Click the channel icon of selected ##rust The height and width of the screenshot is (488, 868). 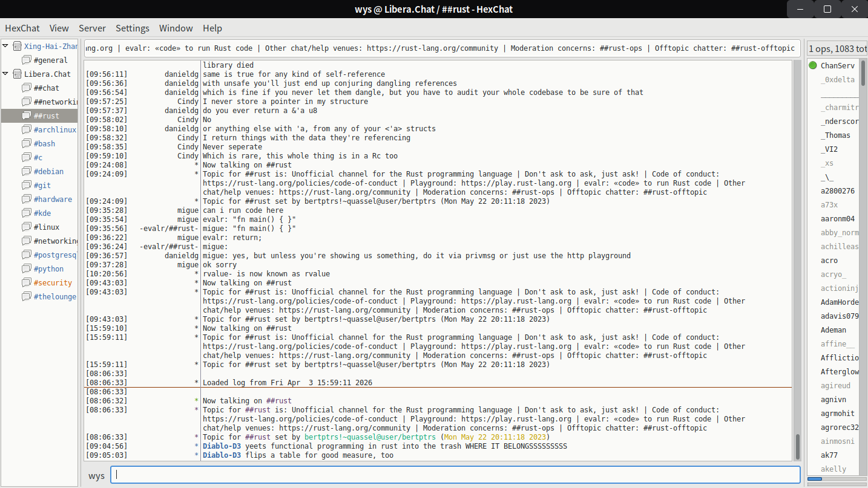click(27, 115)
